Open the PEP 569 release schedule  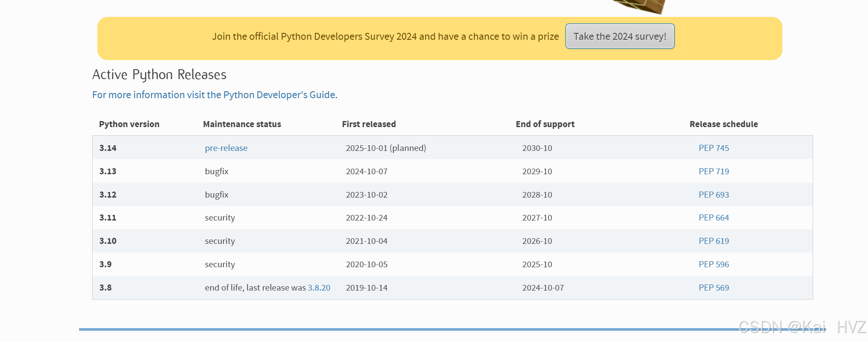pos(714,288)
